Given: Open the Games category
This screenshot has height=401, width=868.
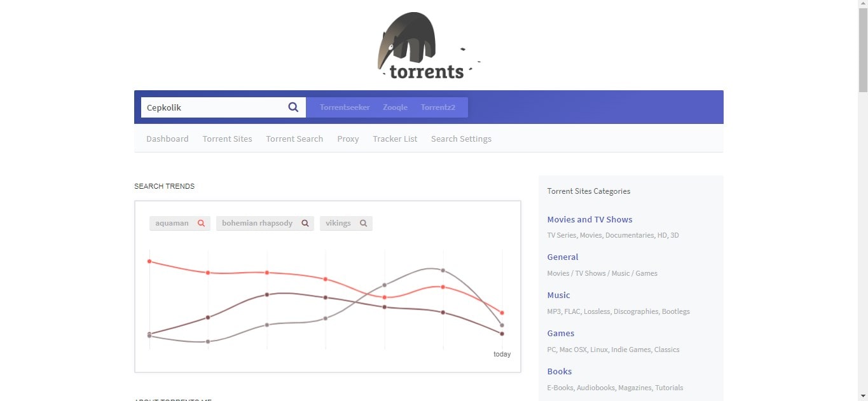Looking at the screenshot, I should click(x=561, y=333).
